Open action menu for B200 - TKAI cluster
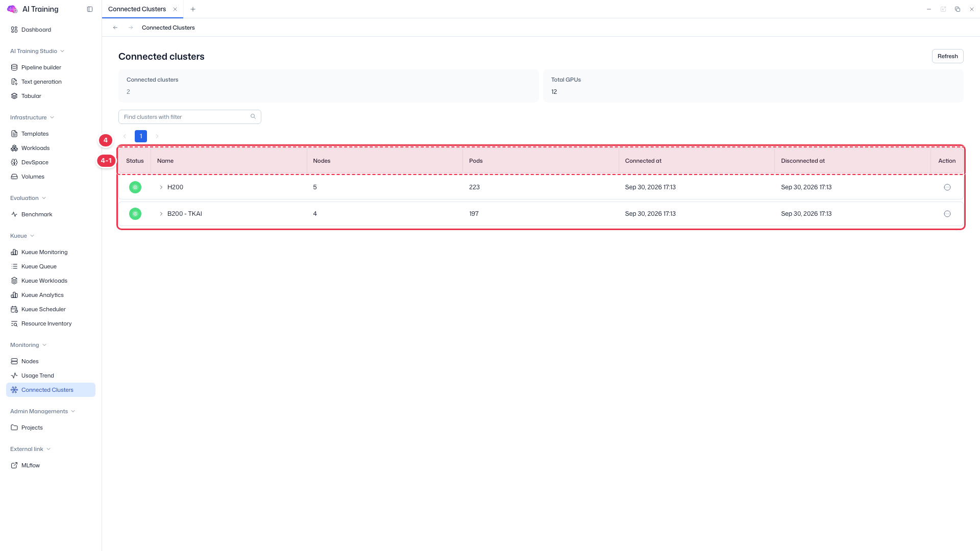This screenshot has height=551, width=980. pyautogui.click(x=947, y=214)
